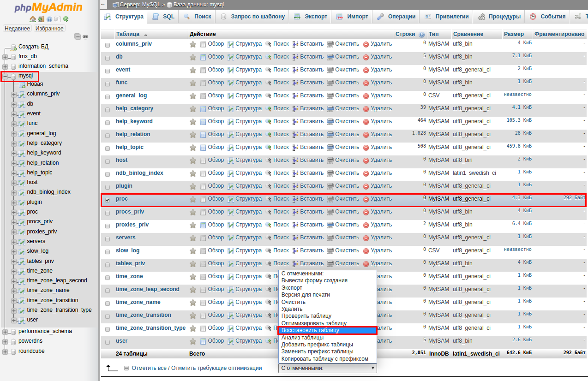Open ndb_binlog_index in navigation tree

click(x=49, y=192)
